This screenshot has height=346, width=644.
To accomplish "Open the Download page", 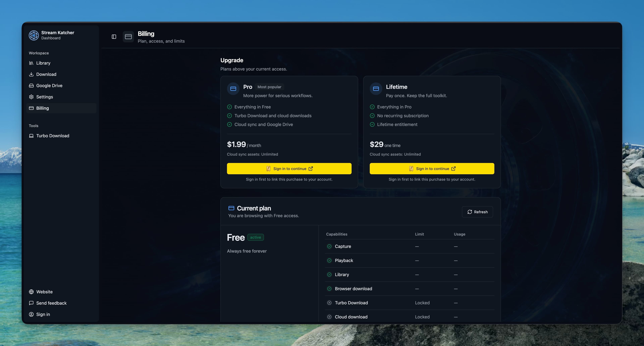I will (x=61, y=74).
